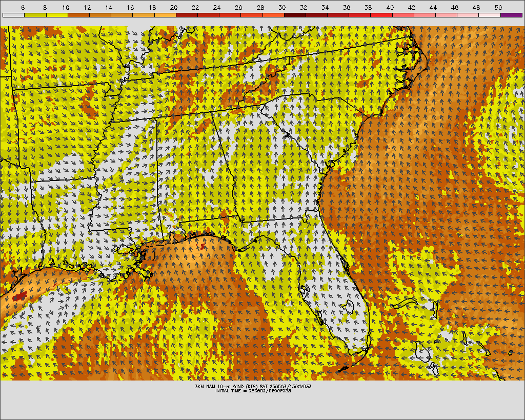Click the legend label 8

point(45,7)
